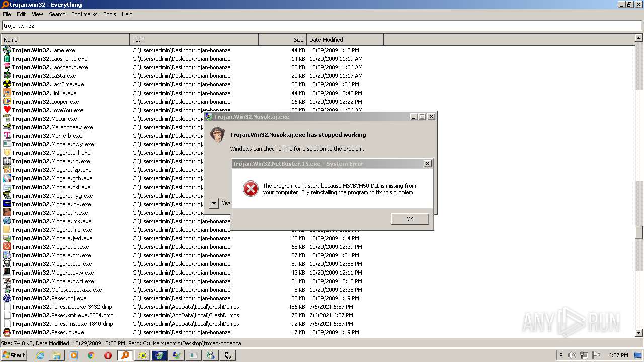
Task: Click OK in the System Error dialog
Action: point(410,219)
